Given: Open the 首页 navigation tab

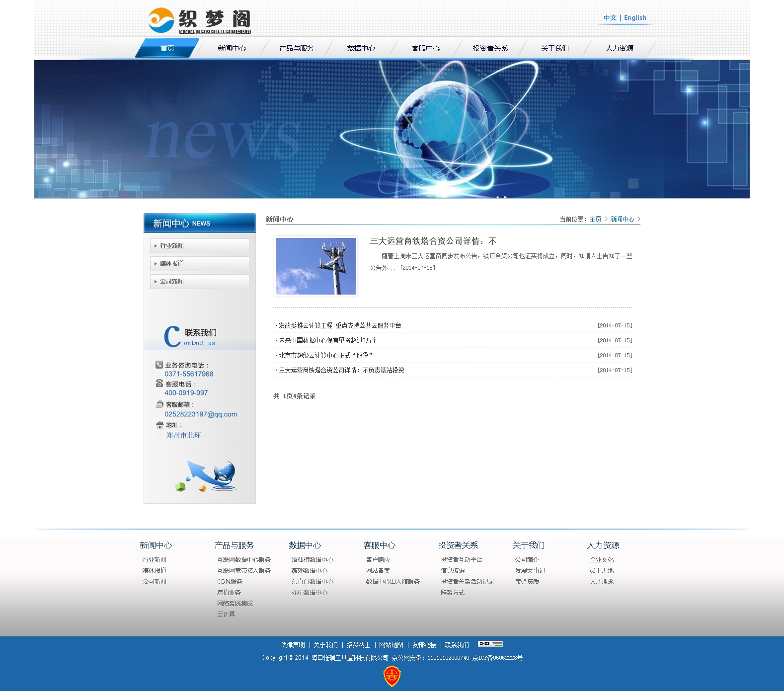Looking at the screenshot, I should click(x=167, y=48).
